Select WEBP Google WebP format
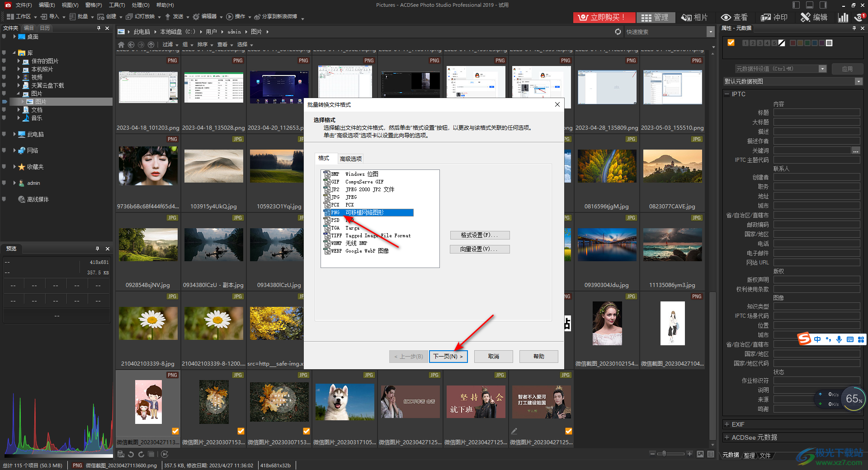 click(x=356, y=251)
